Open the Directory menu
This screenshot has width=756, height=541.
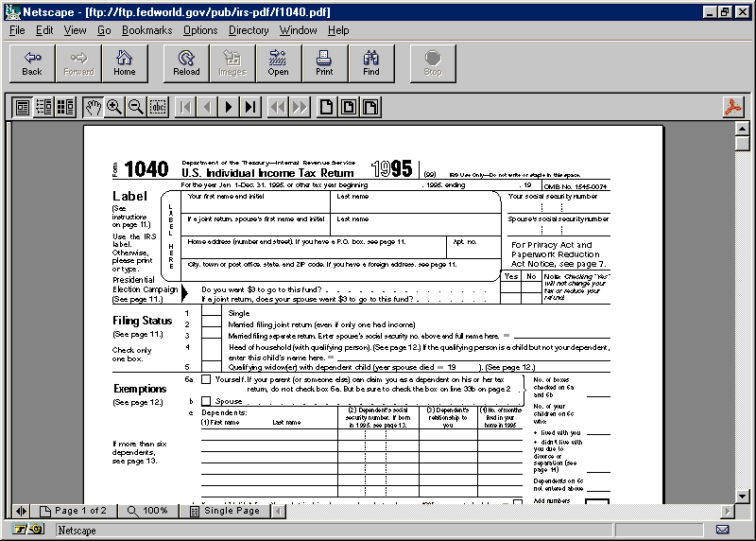[249, 30]
